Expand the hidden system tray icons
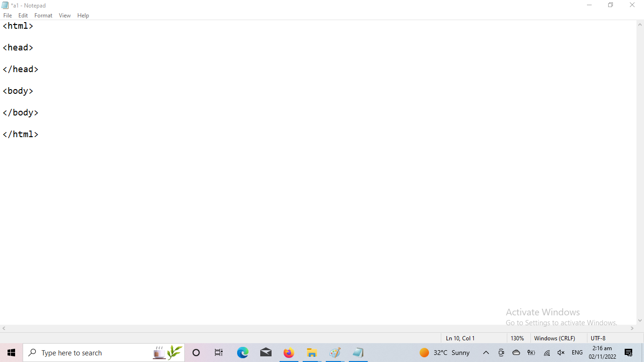The height and width of the screenshot is (362, 644). pos(486,353)
